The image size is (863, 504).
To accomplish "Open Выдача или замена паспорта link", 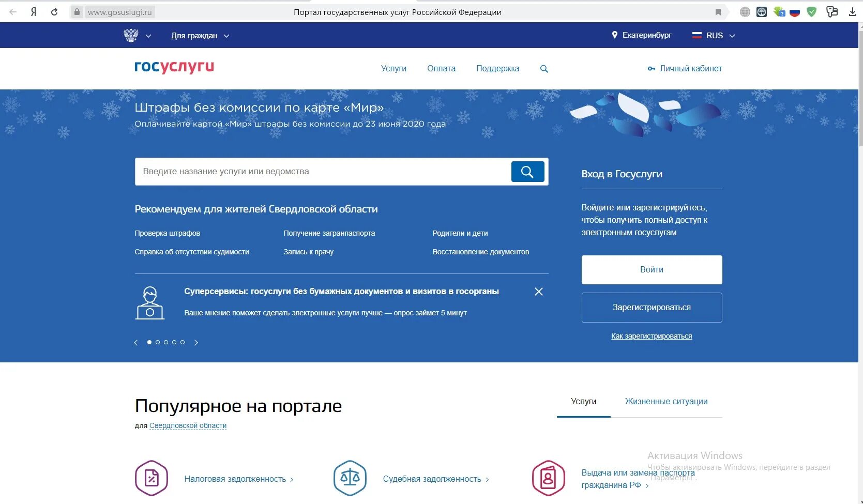I will (x=638, y=479).
